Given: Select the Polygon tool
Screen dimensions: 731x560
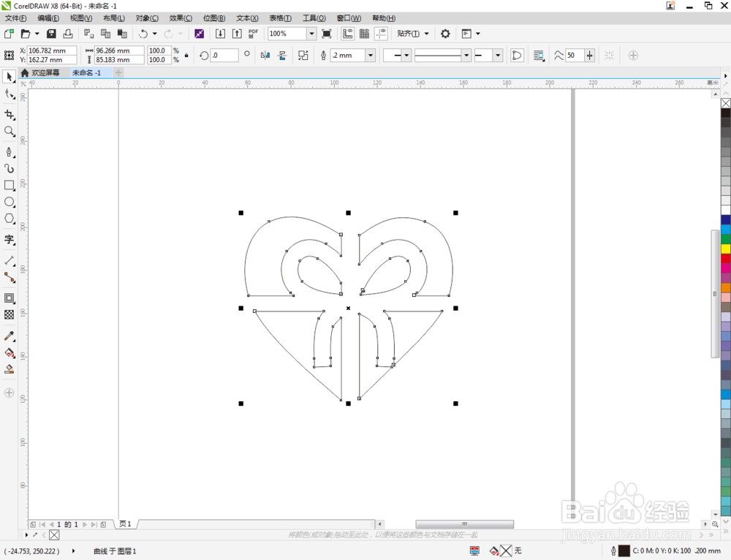Looking at the screenshot, I should point(9,219).
